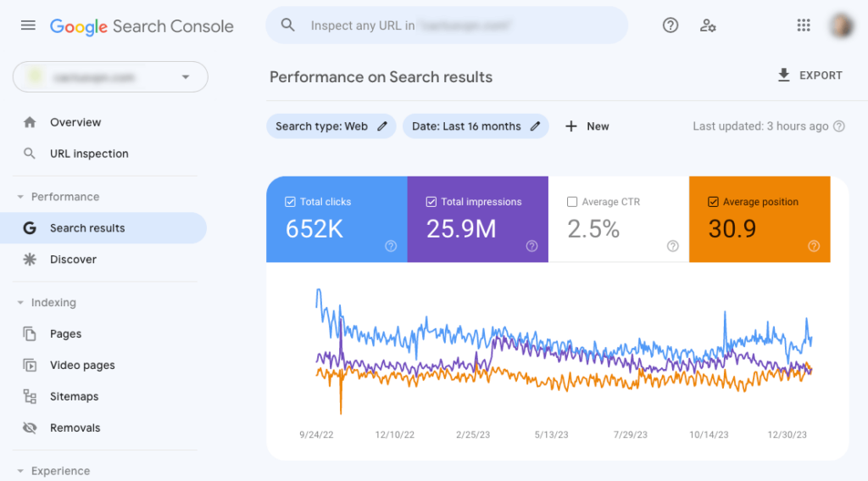
Task: Open the Removals page label
Action: tap(75, 428)
